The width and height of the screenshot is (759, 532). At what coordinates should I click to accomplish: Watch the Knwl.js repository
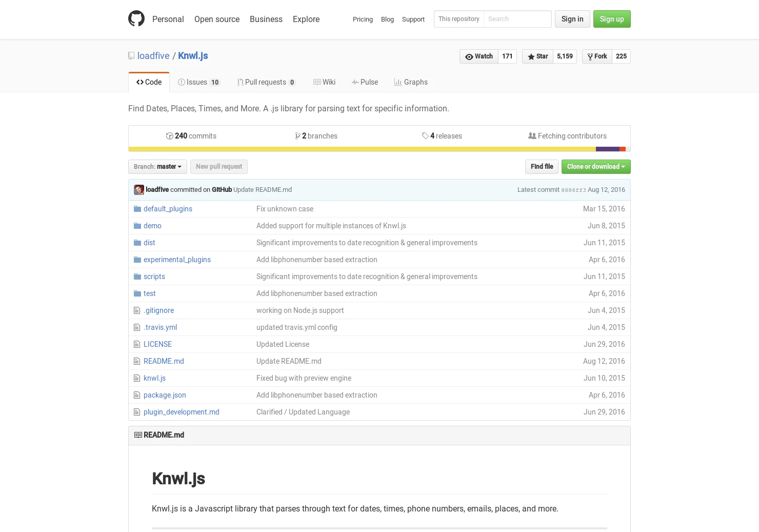(x=479, y=56)
